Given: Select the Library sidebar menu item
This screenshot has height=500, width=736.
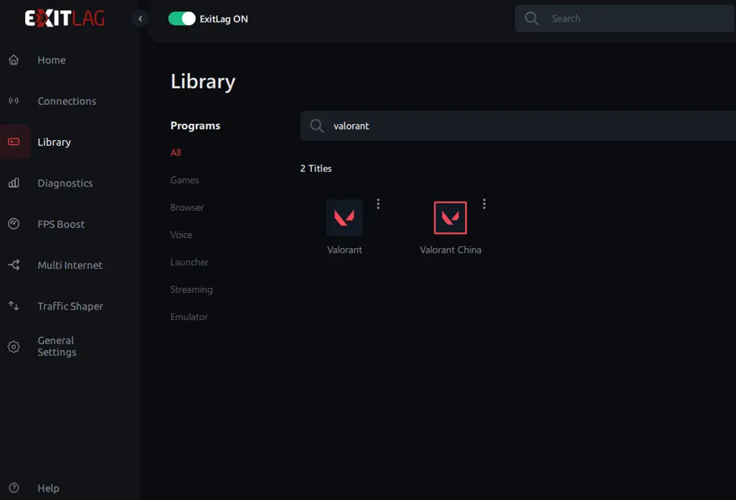Looking at the screenshot, I should click(54, 142).
